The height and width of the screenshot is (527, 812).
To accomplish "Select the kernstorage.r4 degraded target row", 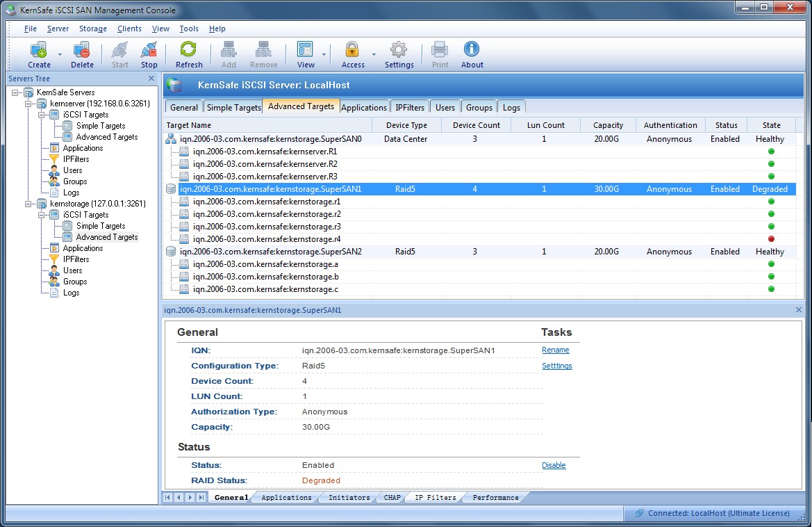I will [267, 239].
